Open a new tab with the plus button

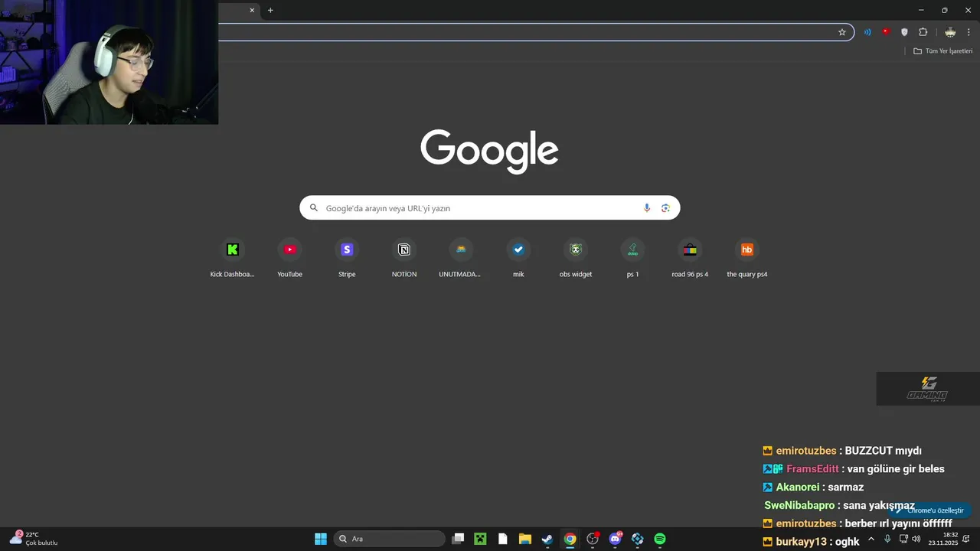(x=270, y=10)
